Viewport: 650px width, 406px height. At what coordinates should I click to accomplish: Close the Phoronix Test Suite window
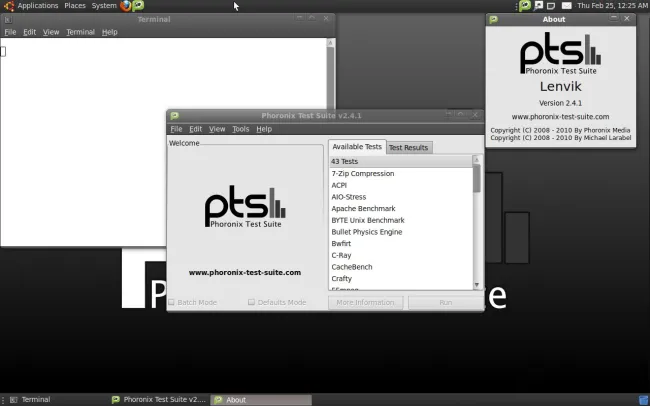pos(475,115)
